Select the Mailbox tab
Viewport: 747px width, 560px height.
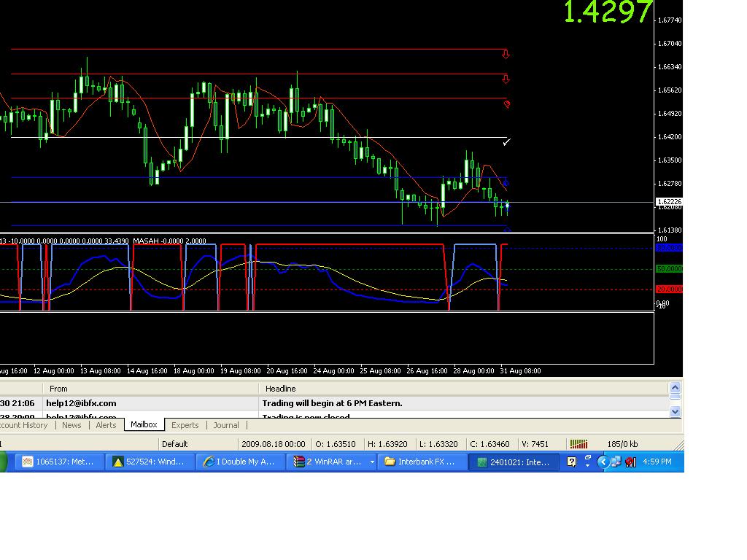pos(144,424)
